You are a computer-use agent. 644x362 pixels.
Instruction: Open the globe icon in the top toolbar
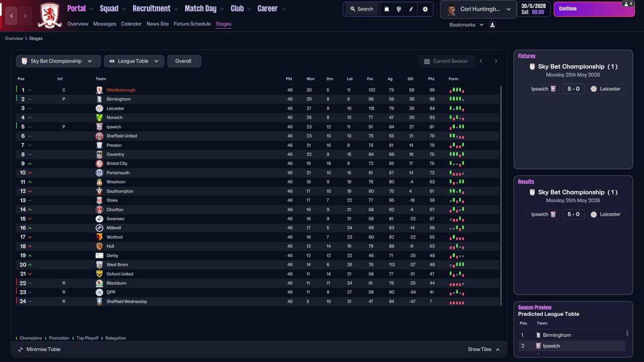tap(399, 9)
